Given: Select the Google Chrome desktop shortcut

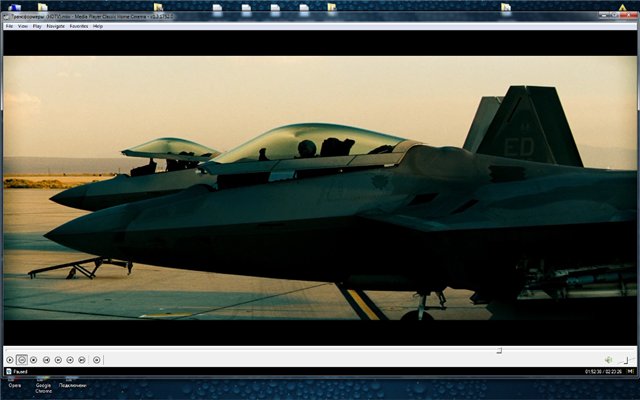Looking at the screenshot, I should (43, 385).
